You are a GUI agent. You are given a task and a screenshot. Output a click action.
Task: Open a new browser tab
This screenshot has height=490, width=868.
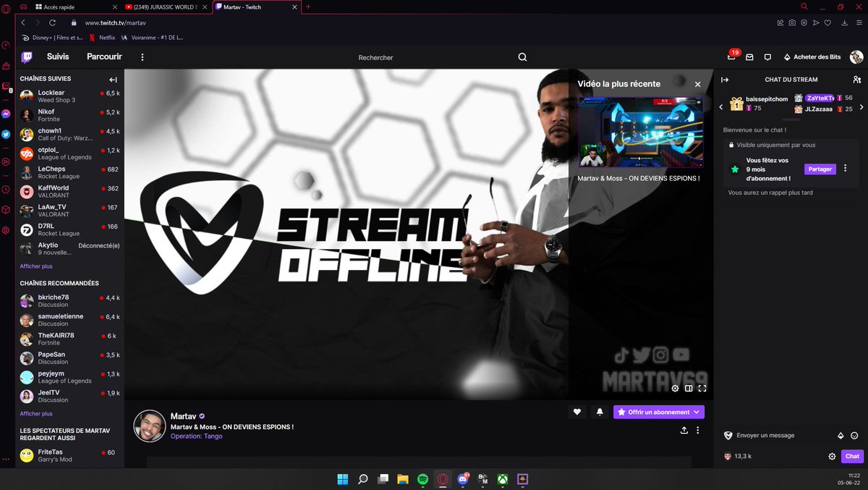tap(309, 7)
